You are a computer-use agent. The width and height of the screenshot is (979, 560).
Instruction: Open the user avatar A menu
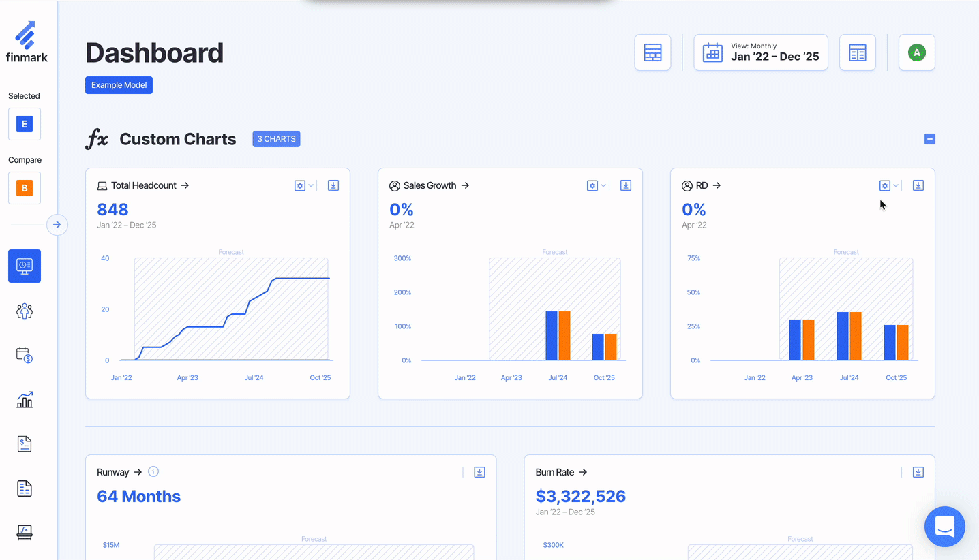tap(916, 52)
